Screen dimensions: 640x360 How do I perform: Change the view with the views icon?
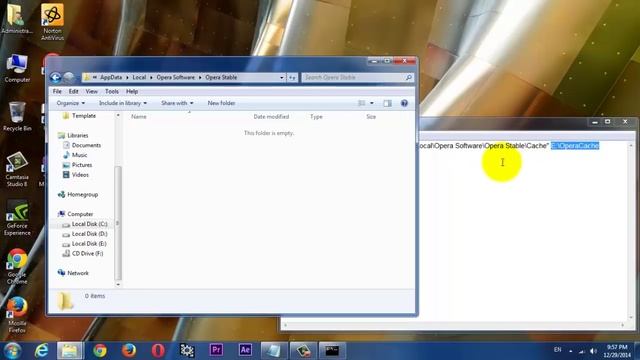[362, 103]
